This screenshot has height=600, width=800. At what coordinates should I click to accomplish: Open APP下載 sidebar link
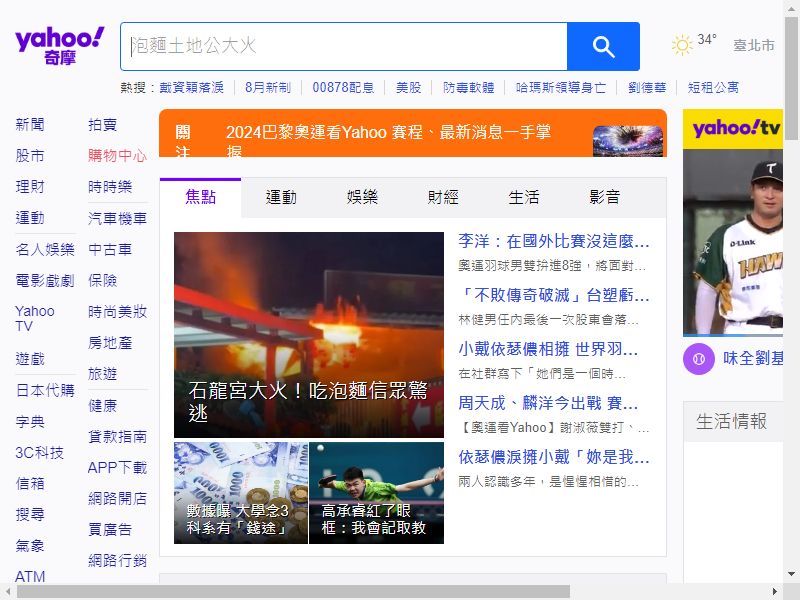tap(117, 468)
